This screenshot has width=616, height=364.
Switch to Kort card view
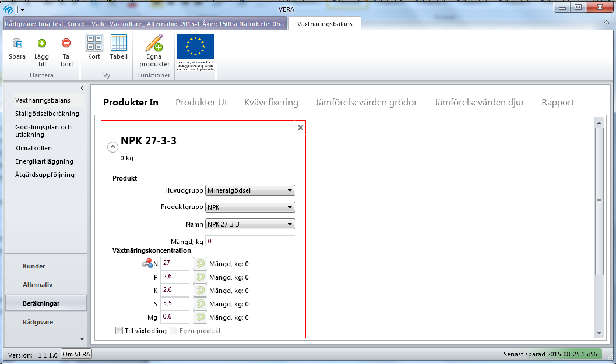(x=94, y=47)
